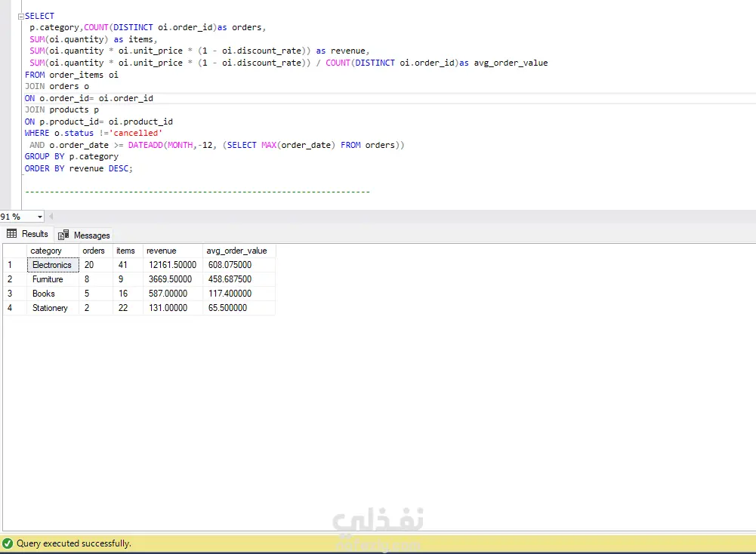756x554 pixels.
Task: Place cursor on JOIN products p line
Action: pos(62,110)
